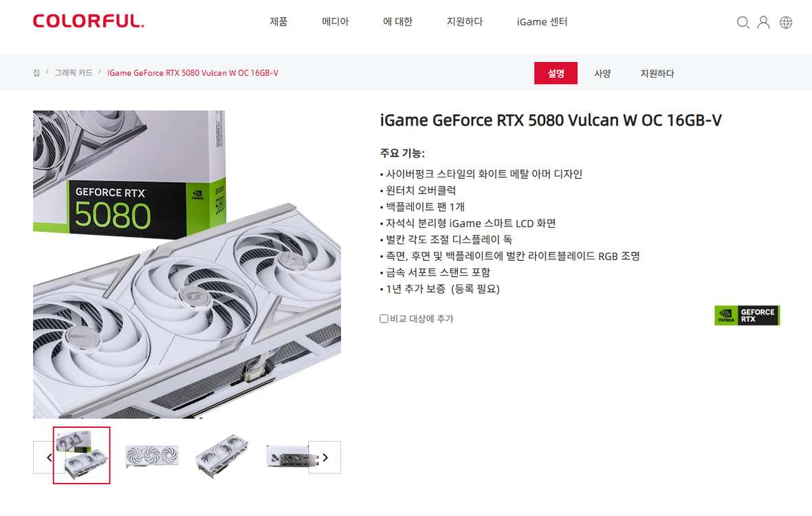
Task: Open the search magnifier icon
Action: [743, 22]
